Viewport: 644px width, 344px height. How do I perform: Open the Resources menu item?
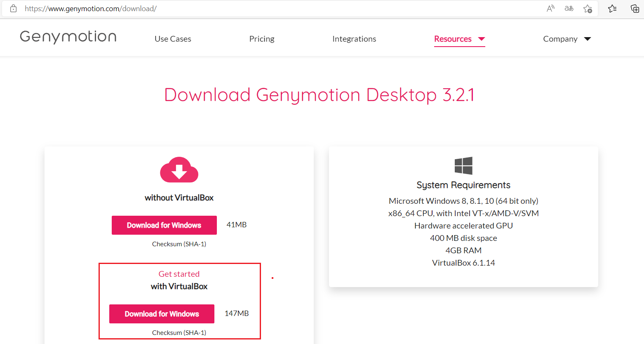pyautogui.click(x=453, y=39)
